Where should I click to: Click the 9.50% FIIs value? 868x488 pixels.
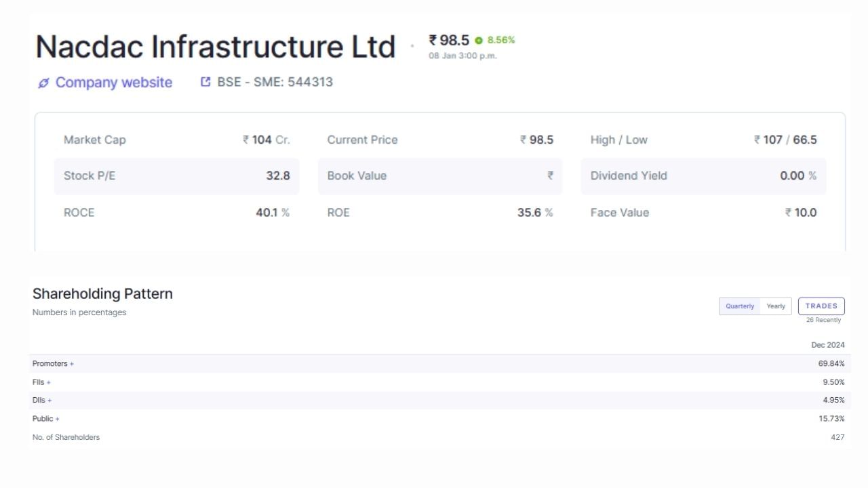(x=834, y=382)
